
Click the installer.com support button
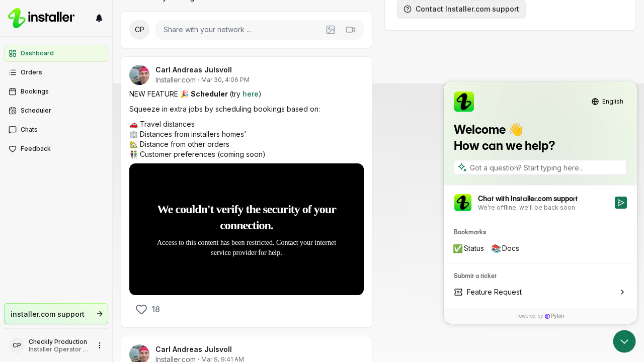[x=56, y=314]
